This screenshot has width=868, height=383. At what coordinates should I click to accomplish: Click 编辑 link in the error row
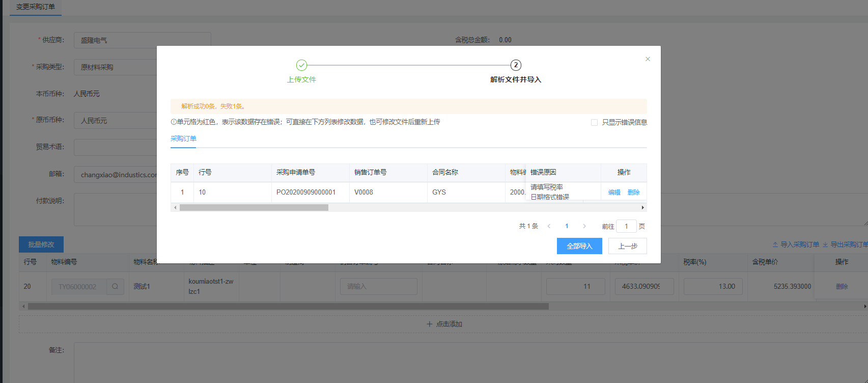[x=614, y=193]
